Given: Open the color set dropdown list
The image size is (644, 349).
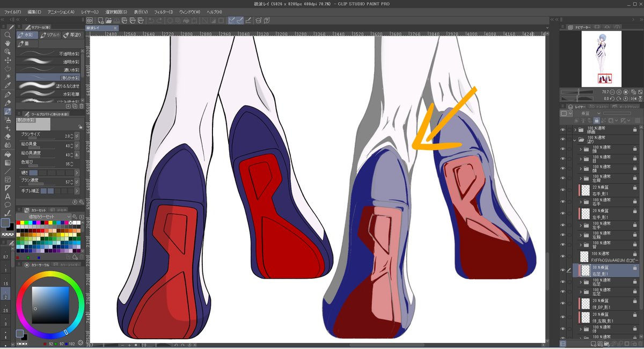Looking at the screenshot, I should click(69, 216).
